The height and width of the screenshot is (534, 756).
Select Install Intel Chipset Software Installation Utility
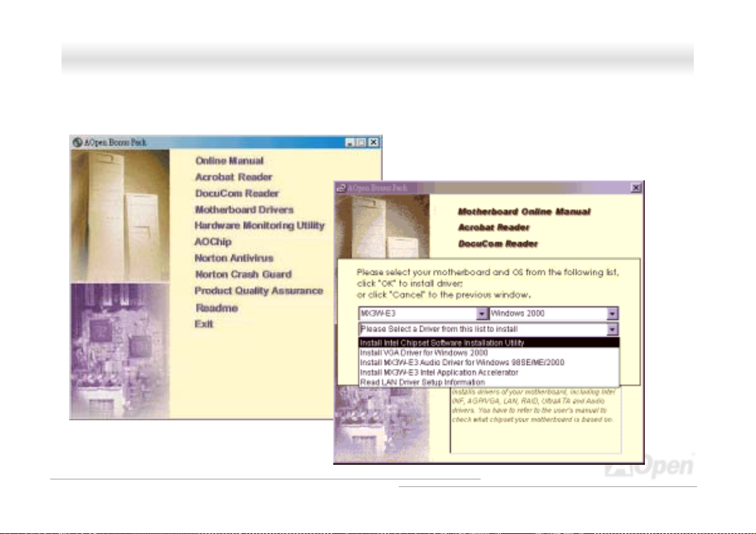442,343
